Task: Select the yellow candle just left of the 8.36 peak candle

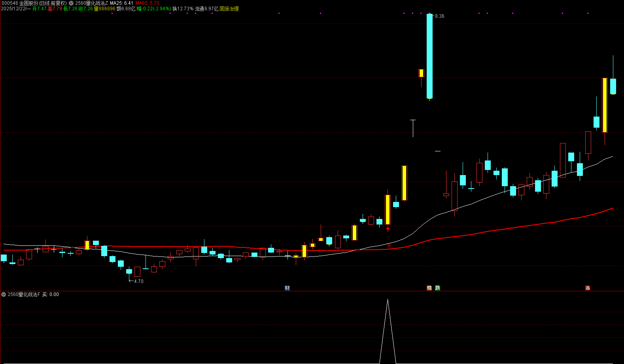Action: (x=421, y=73)
